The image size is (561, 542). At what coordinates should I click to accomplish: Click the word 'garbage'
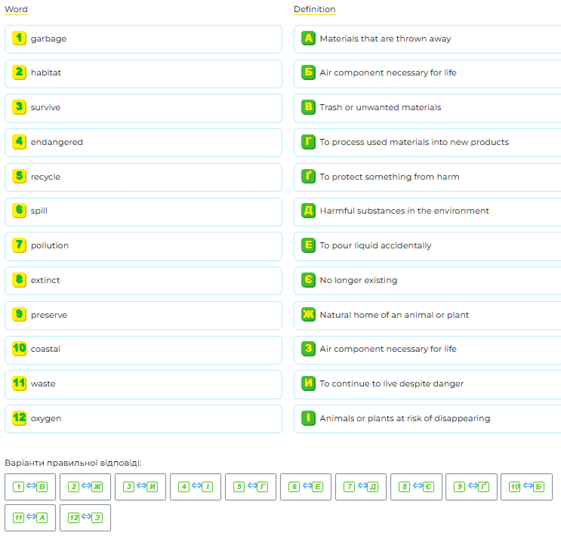49,39
